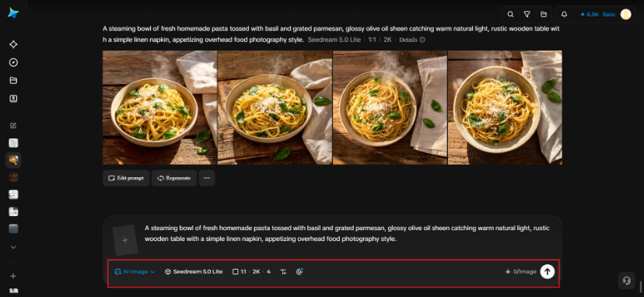This screenshot has height=297, width=644.
Task: Open the portrait character icon in sidebar
Action: click(13, 99)
